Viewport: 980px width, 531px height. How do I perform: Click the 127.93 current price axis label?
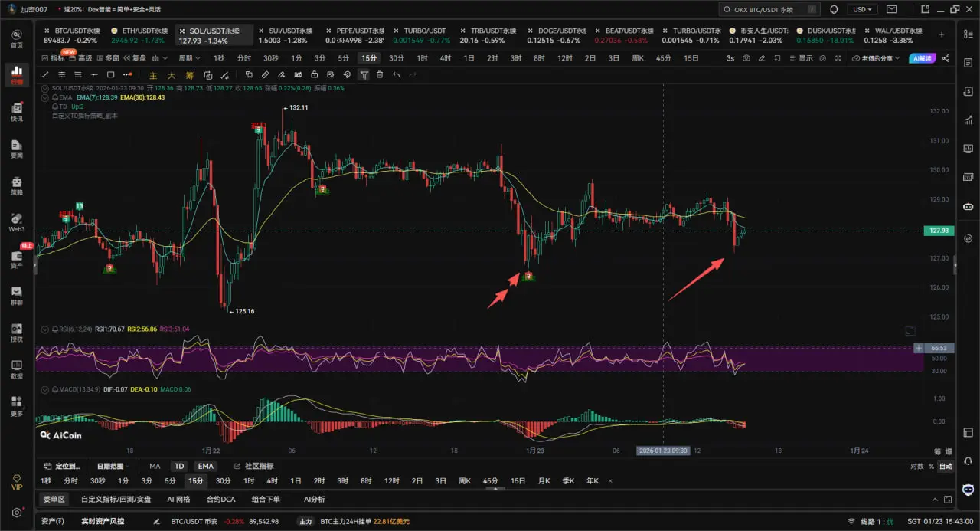click(x=940, y=230)
